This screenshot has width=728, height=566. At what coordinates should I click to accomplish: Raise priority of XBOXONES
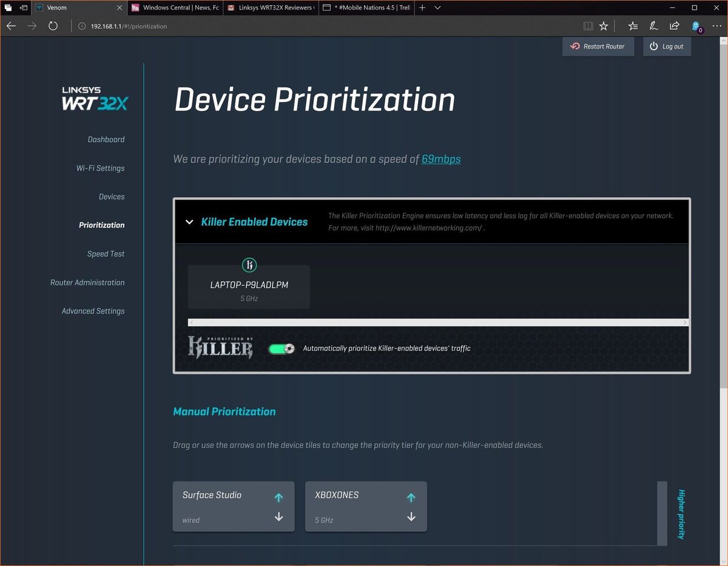(x=411, y=497)
